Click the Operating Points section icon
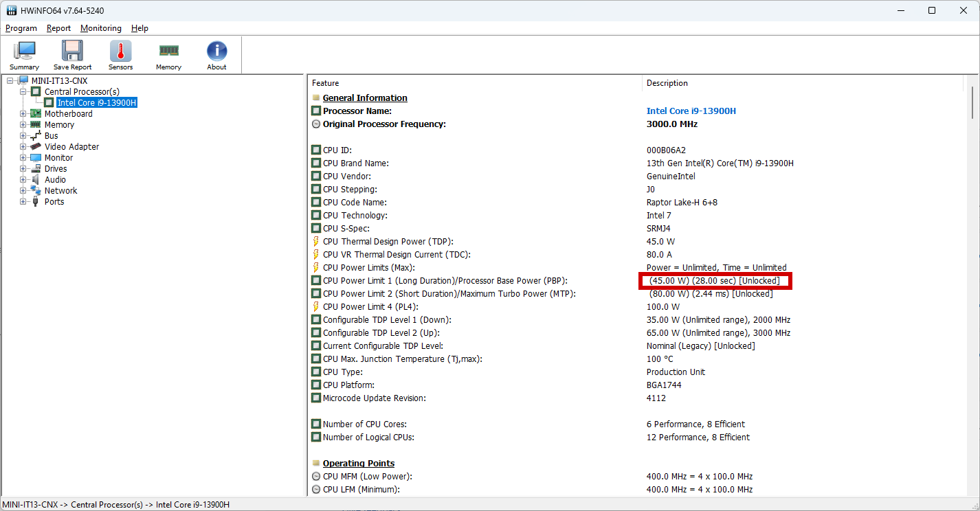This screenshot has height=511, width=980. (316, 464)
